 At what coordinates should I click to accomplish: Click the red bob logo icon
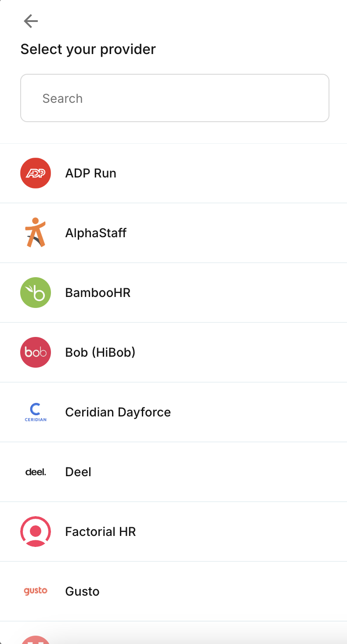click(x=36, y=352)
